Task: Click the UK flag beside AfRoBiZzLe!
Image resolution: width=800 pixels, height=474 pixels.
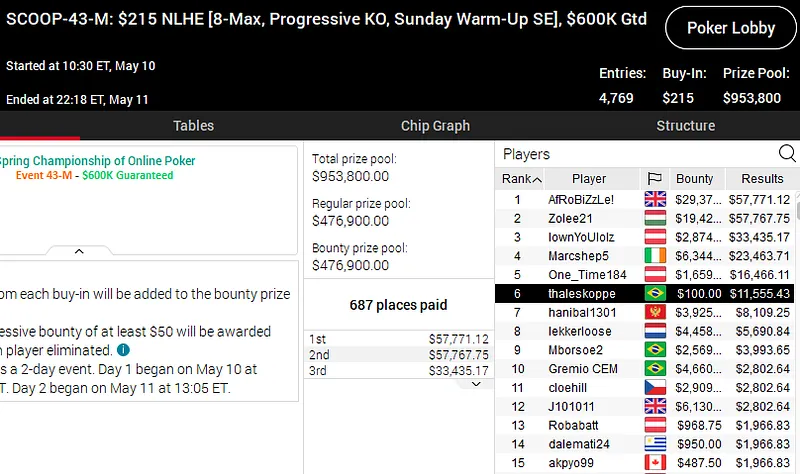Action: pyautogui.click(x=655, y=199)
